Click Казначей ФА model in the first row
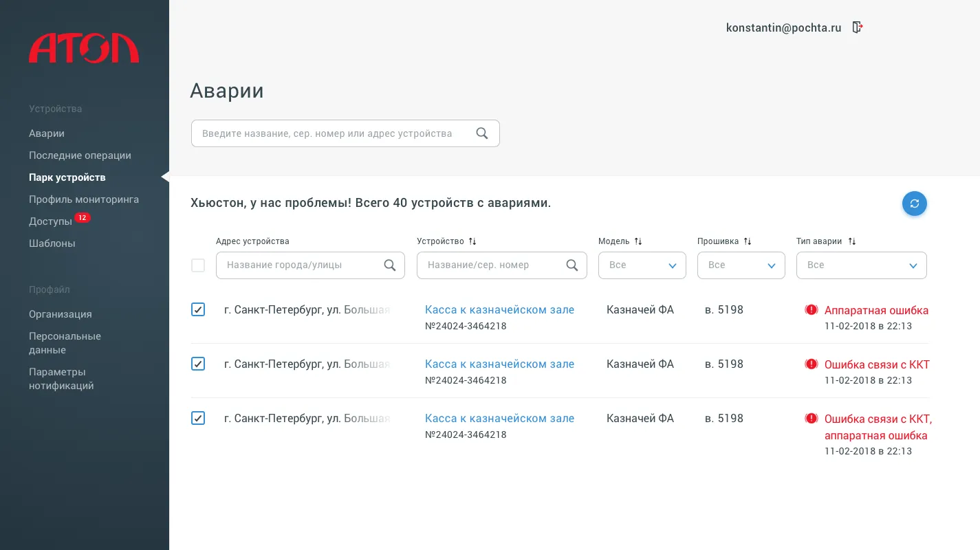The width and height of the screenshot is (980, 550). tap(640, 310)
